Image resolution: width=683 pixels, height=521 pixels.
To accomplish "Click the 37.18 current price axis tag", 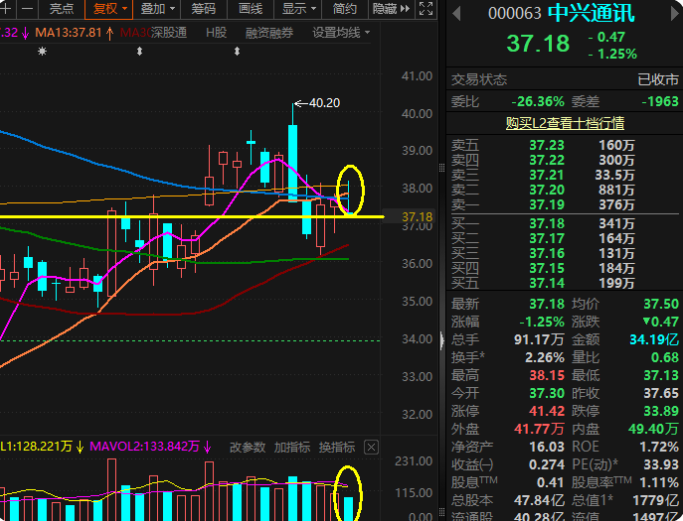I will pyautogui.click(x=417, y=217).
